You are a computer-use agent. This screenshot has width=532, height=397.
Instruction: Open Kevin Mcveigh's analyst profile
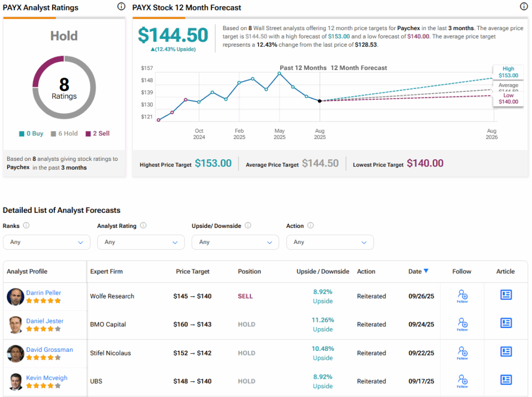tap(47, 378)
